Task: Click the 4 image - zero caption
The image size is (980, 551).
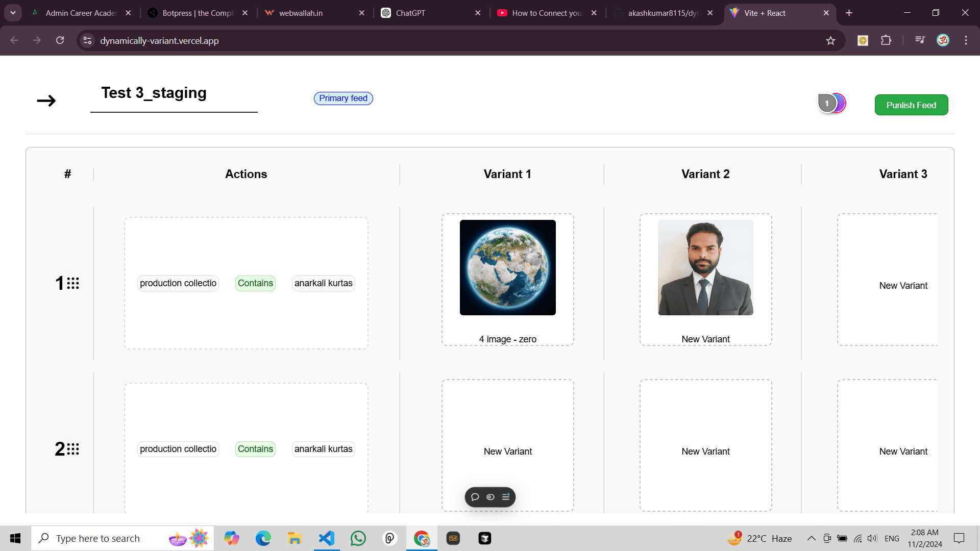Action: tap(507, 339)
